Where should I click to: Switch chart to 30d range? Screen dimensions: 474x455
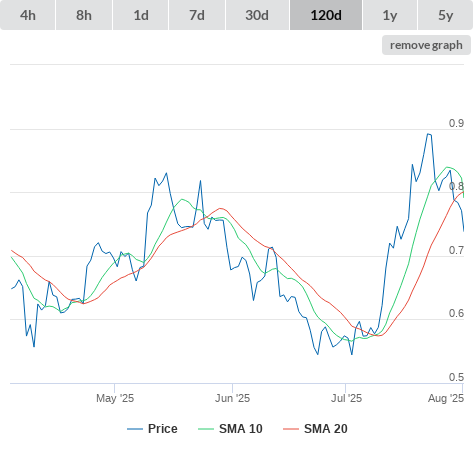coord(257,15)
